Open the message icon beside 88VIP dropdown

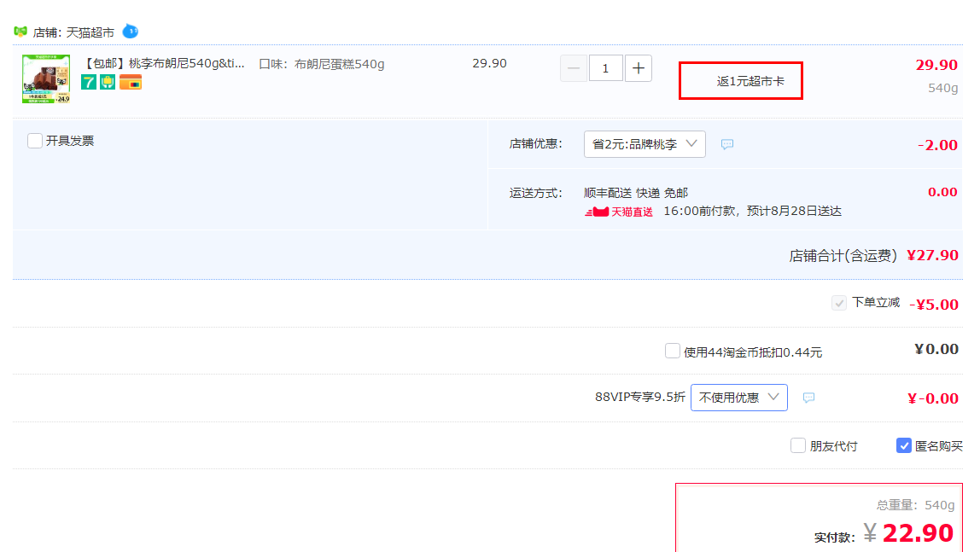point(808,398)
